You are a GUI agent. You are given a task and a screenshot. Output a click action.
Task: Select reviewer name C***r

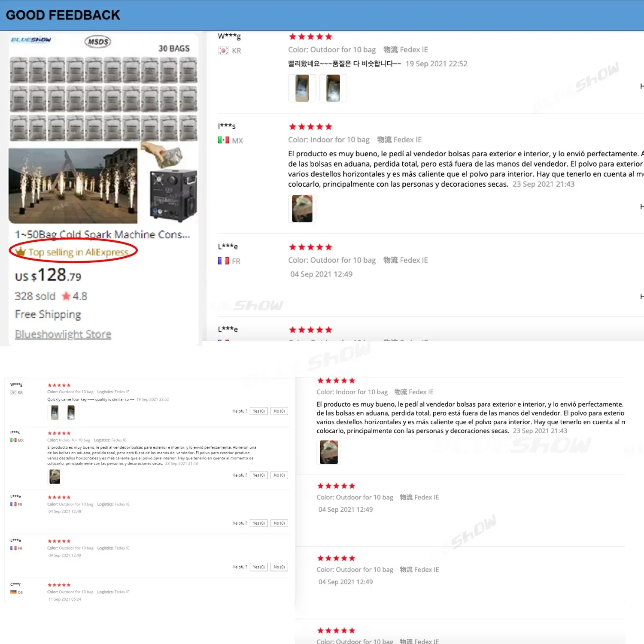coord(15,584)
